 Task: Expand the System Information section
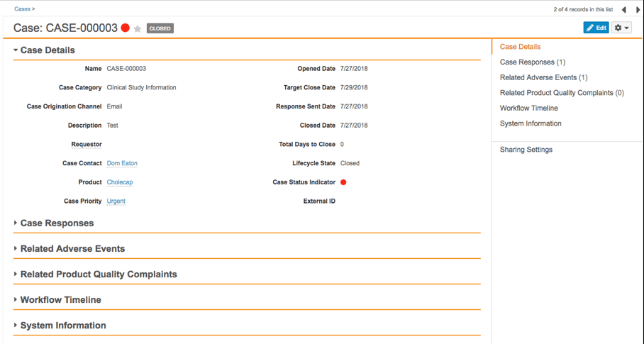coord(63,326)
